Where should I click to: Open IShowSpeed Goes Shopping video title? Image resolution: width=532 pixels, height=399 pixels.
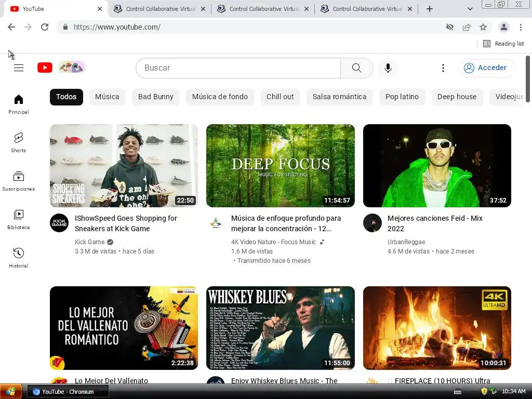tap(126, 223)
